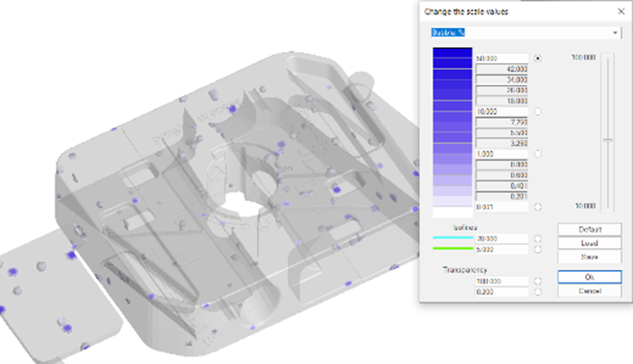633x364 pixels.
Task: Cancel the scale values dialog
Action: (590, 290)
